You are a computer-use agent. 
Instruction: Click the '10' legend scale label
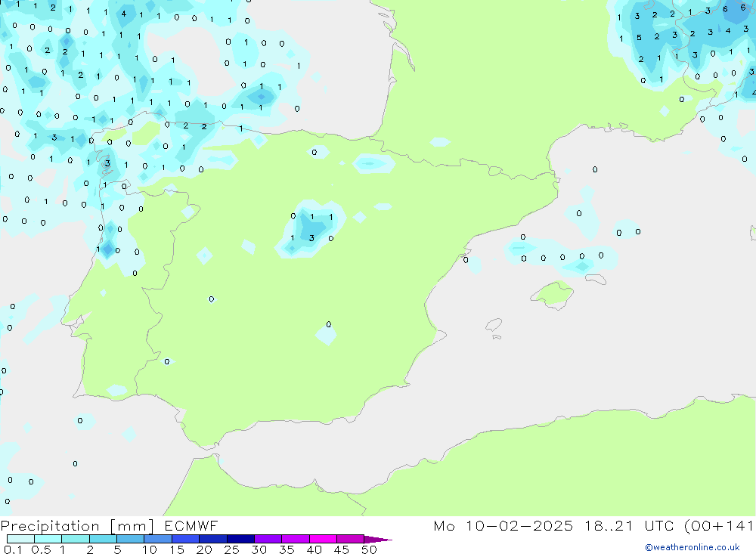click(x=150, y=549)
